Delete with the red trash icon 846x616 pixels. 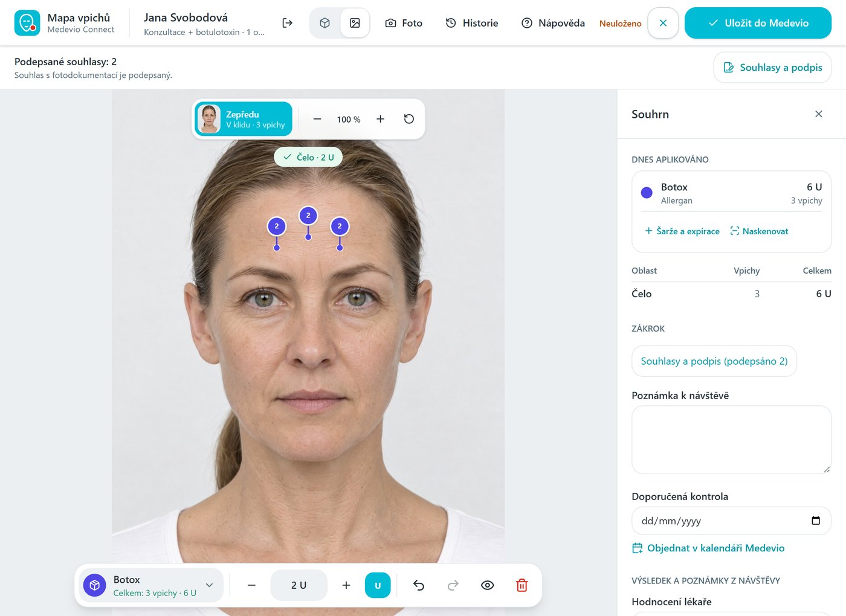(x=522, y=585)
